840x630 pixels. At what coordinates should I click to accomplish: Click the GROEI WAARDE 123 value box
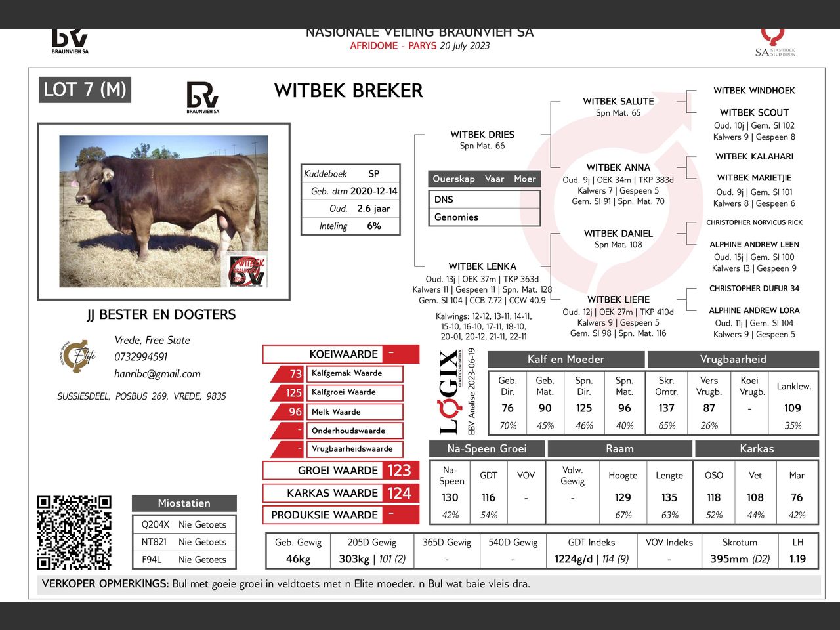341,471
